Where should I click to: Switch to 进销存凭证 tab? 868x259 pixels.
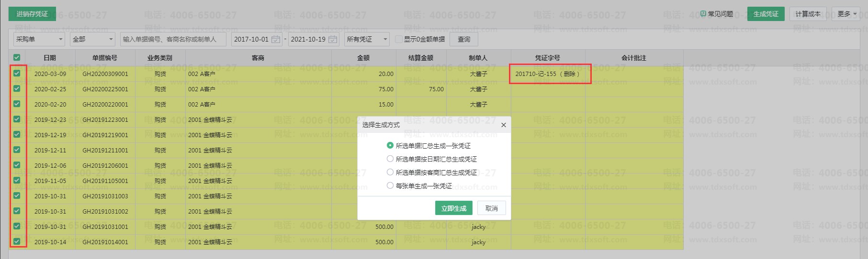[x=32, y=14]
